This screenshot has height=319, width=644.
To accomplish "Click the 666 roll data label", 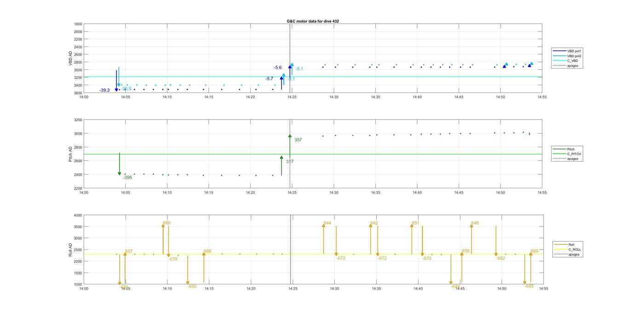I will [207, 251].
